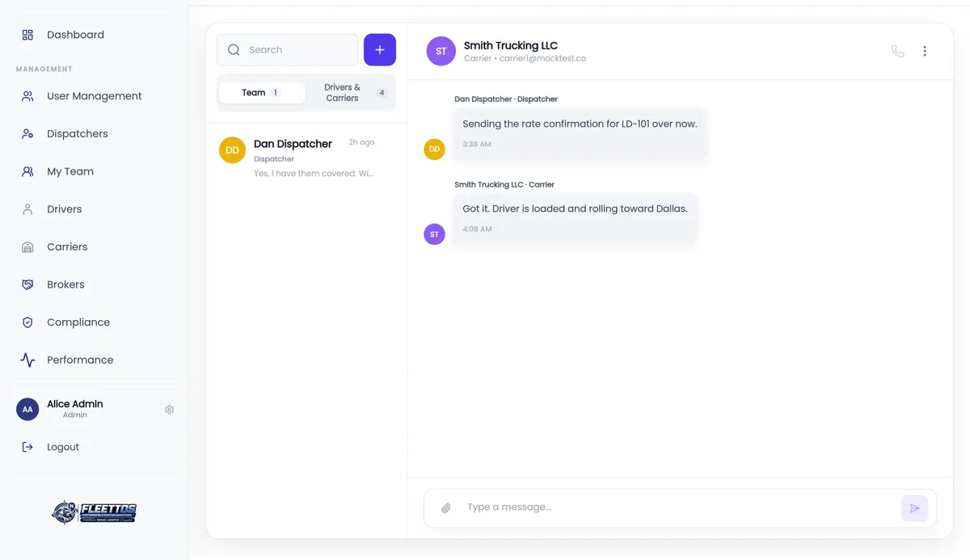
Task: Click the Type a message input
Action: [679, 507]
